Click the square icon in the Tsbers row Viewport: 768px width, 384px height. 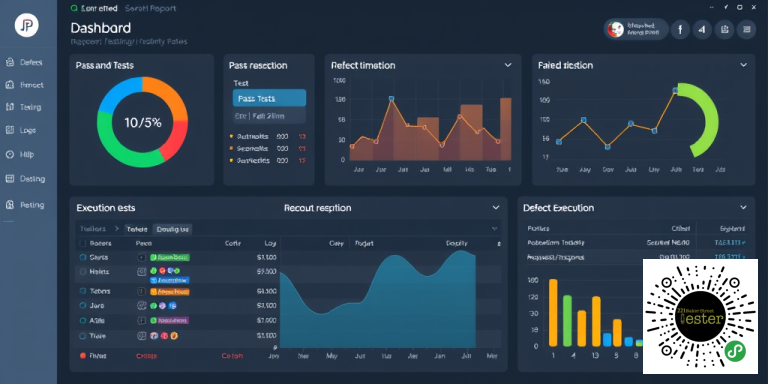pos(142,291)
